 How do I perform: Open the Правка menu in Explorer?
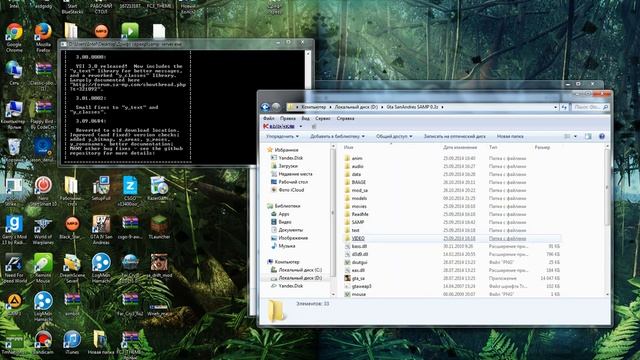[x=287, y=118]
